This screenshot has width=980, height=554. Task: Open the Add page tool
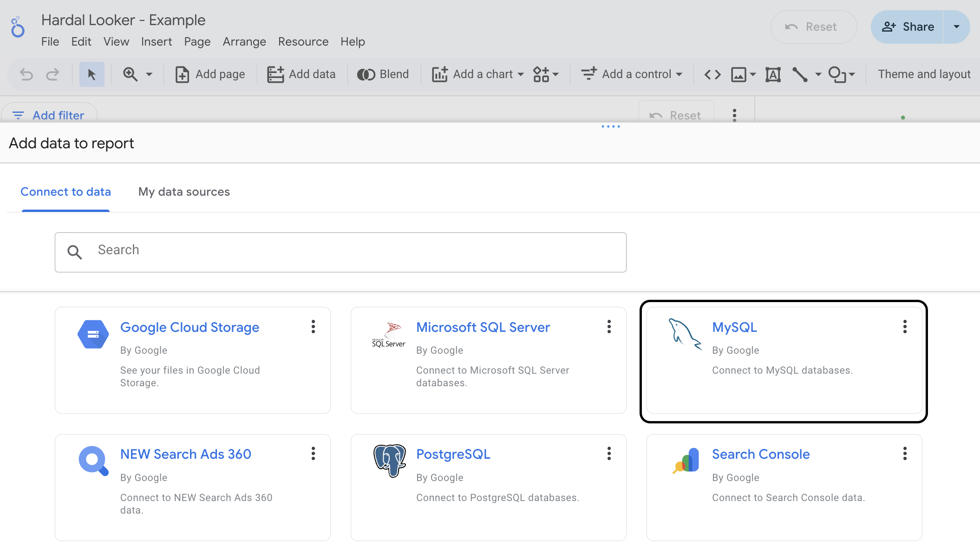pyautogui.click(x=210, y=74)
